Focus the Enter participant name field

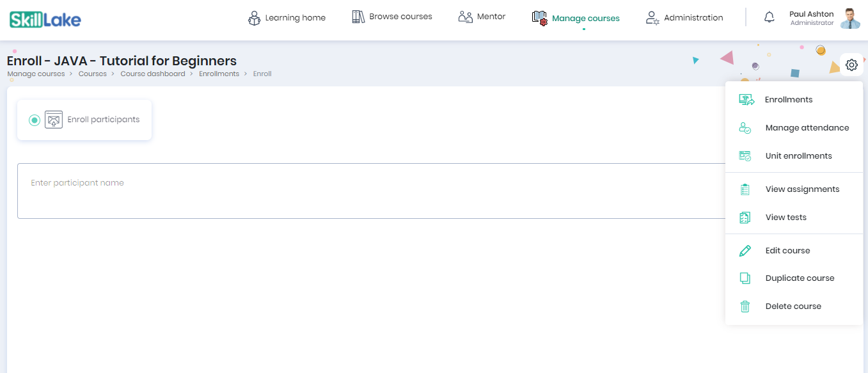pyautogui.click(x=371, y=191)
